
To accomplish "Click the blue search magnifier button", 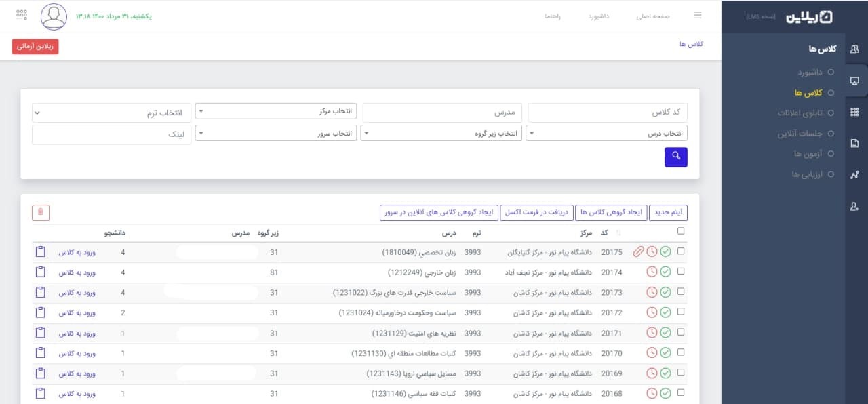I will click(676, 157).
